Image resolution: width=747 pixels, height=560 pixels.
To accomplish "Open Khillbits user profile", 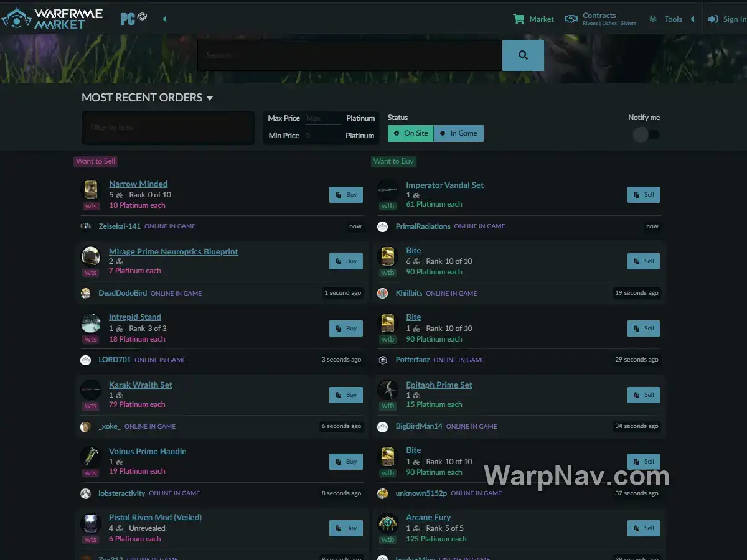I will [x=409, y=293].
